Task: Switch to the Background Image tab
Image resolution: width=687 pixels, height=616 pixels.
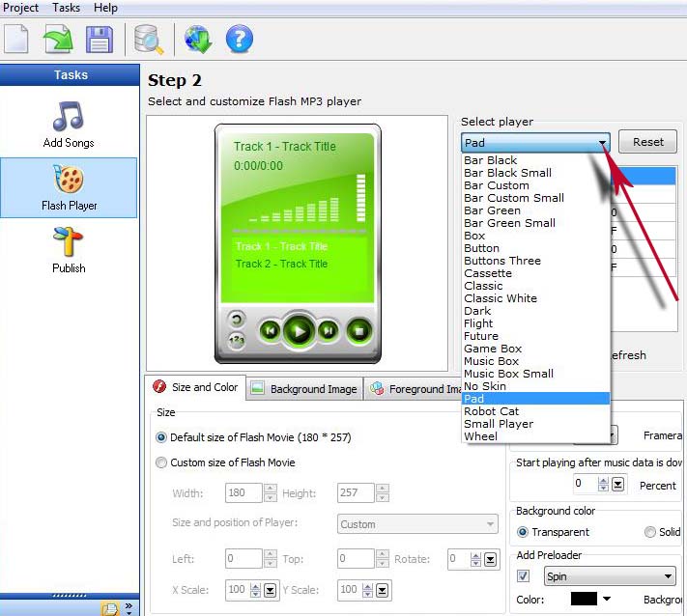Action: coord(303,389)
